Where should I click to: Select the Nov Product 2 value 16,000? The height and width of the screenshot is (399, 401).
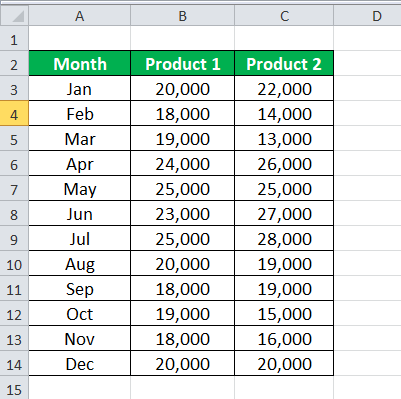284,338
